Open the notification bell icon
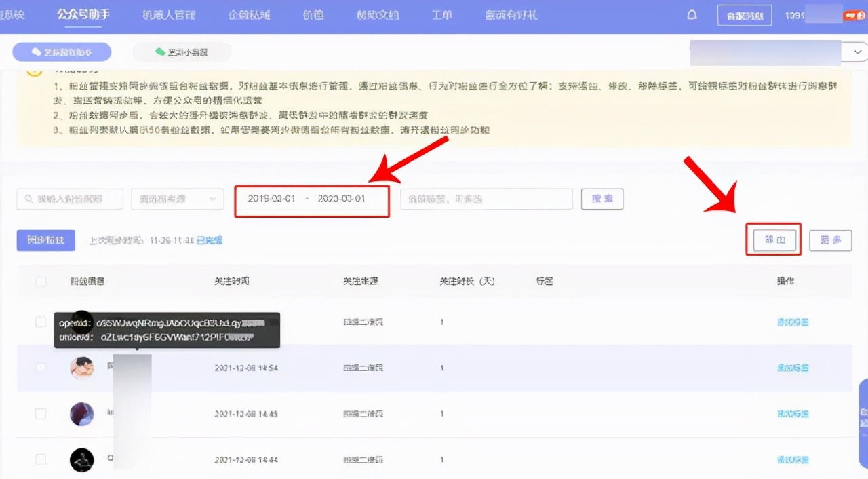Image resolution: width=868 pixels, height=479 pixels. [x=692, y=14]
